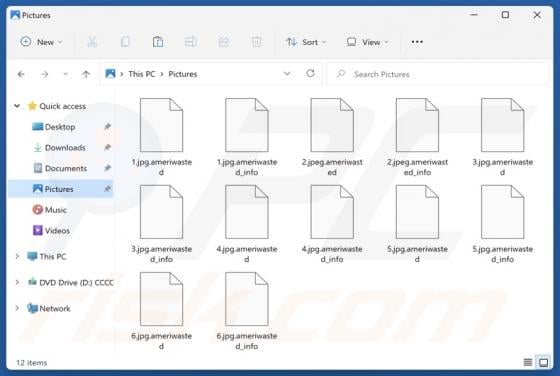Viewport: 560px width, 376px height.
Task: Expand This PC tree node
Action: point(17,256)
